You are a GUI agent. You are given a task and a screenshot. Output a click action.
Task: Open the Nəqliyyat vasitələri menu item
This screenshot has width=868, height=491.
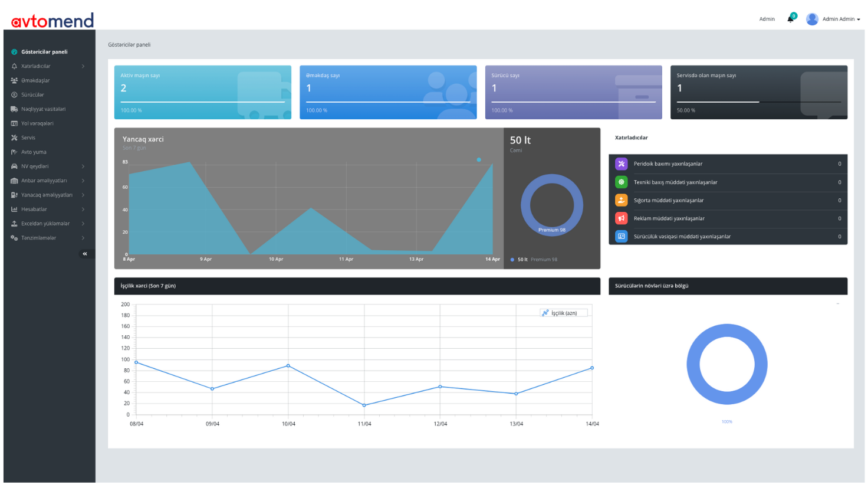pyautogui.click(x=43, y=109)
